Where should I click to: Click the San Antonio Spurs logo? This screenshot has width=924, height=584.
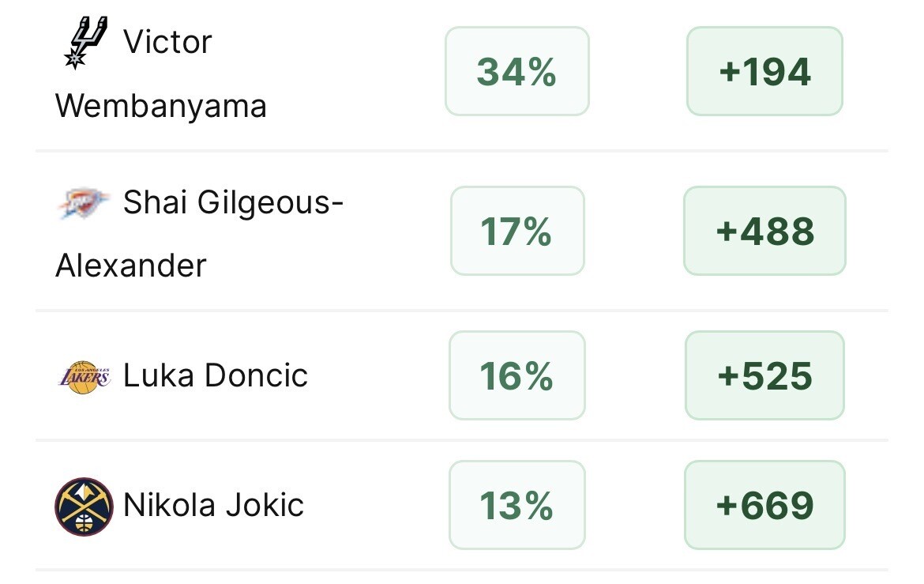[x=85, y=43]
